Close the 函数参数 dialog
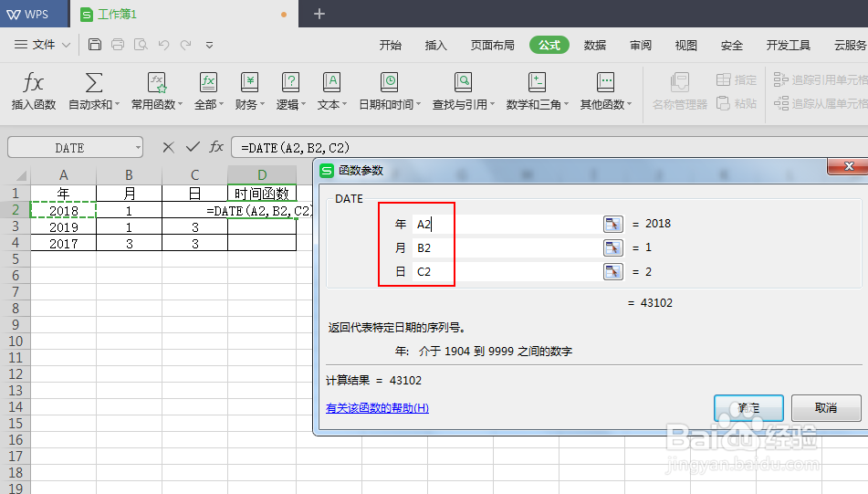868x494 pixels. (x=849, y=166)
